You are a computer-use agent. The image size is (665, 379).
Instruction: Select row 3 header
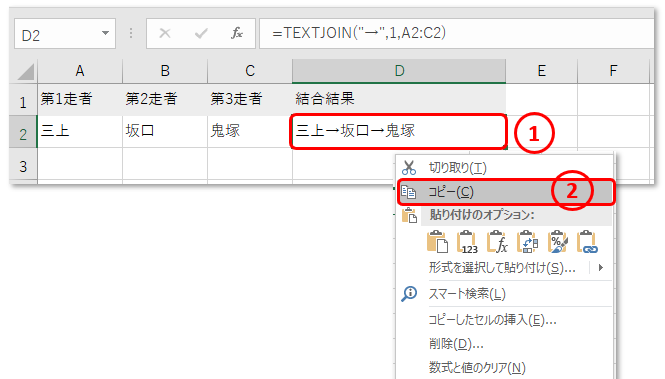[23, 165]
